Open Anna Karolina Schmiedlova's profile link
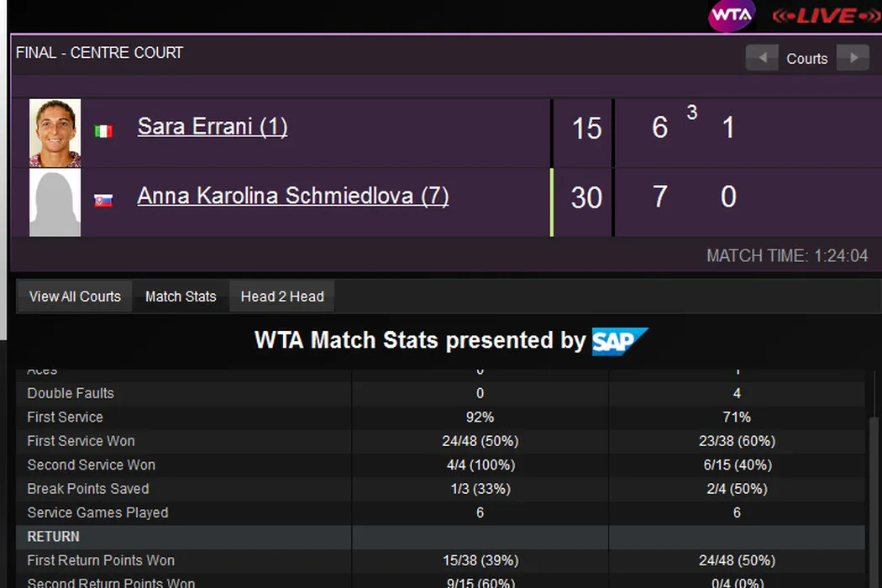 pyautogui.click(x=292, y=196)
